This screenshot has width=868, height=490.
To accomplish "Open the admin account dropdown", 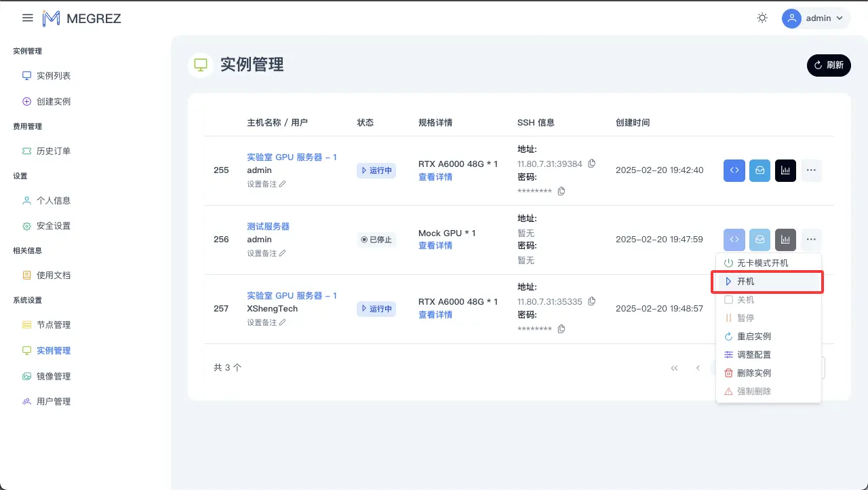I will click(x=816, y=18).
